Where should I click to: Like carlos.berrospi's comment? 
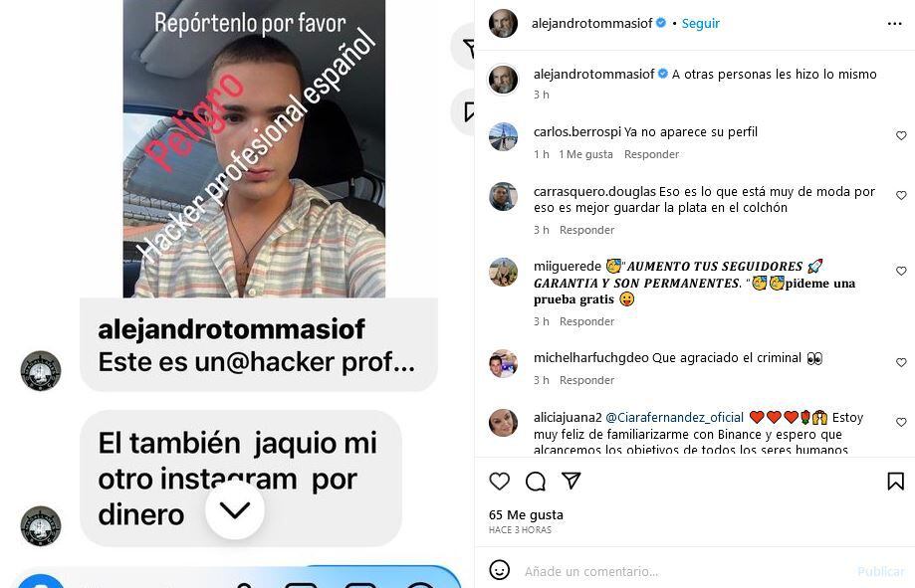pyautogui.click(x=901, y=135)
